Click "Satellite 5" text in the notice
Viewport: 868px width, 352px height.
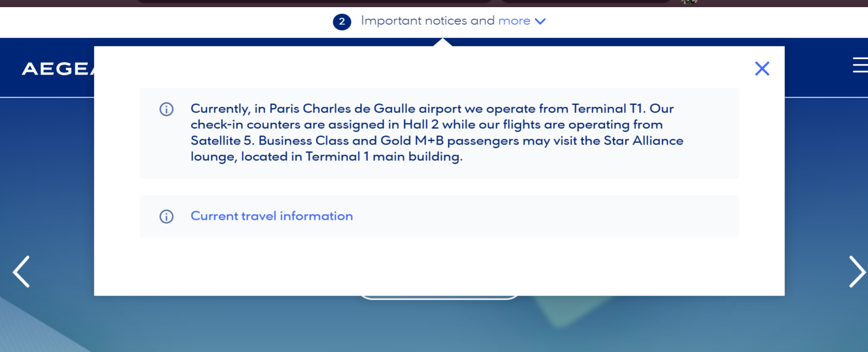[x=221, y=141]
